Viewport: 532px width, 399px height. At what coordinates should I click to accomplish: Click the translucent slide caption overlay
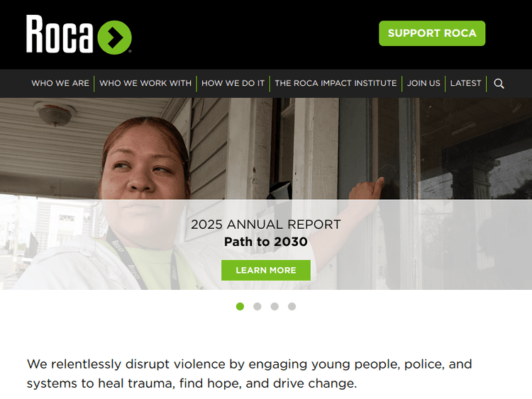(x=266, y=245)
